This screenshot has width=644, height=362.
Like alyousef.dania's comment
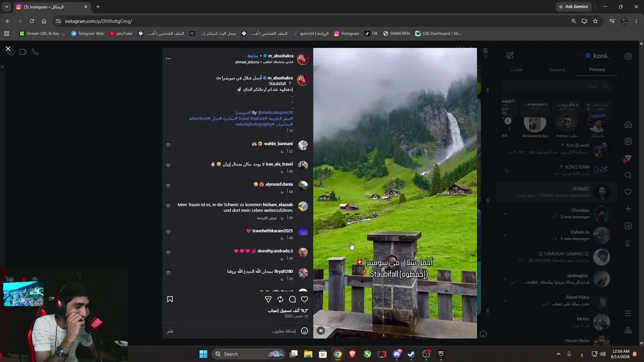point(168,186)
